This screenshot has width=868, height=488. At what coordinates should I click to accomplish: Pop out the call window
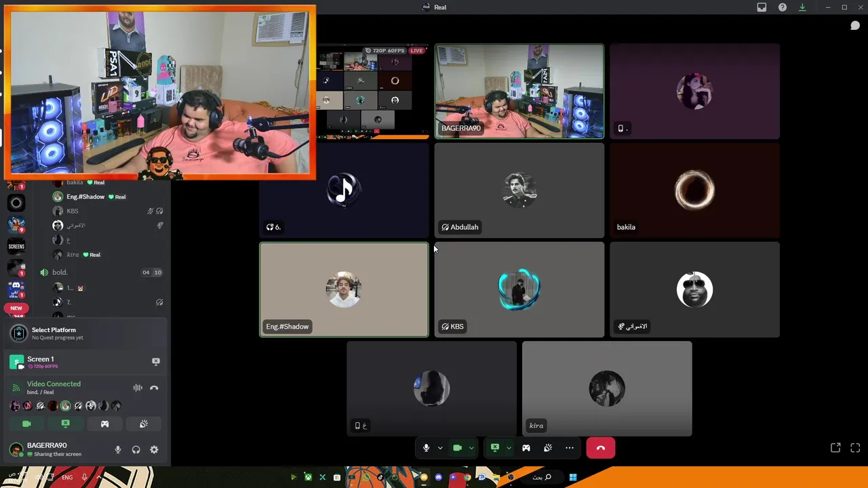835,448
